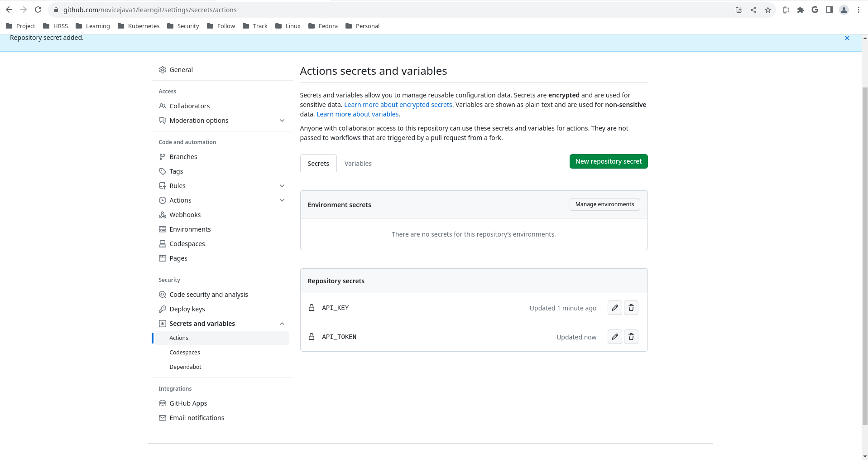Click the lock icon next to API_KEY
The width and height of the screenshot is (868, 460).
311,308
